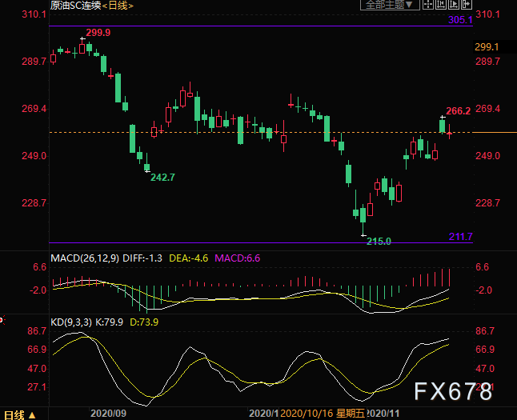
Task: Click the red cursor icon beside KD panel
Action: (x=2, y=320)
